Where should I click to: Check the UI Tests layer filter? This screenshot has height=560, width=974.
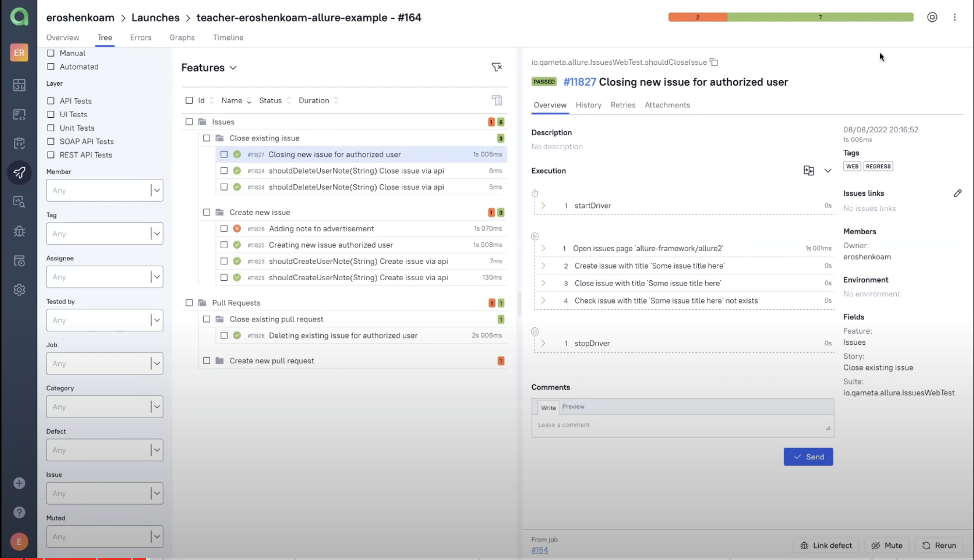tap(51, 114)
